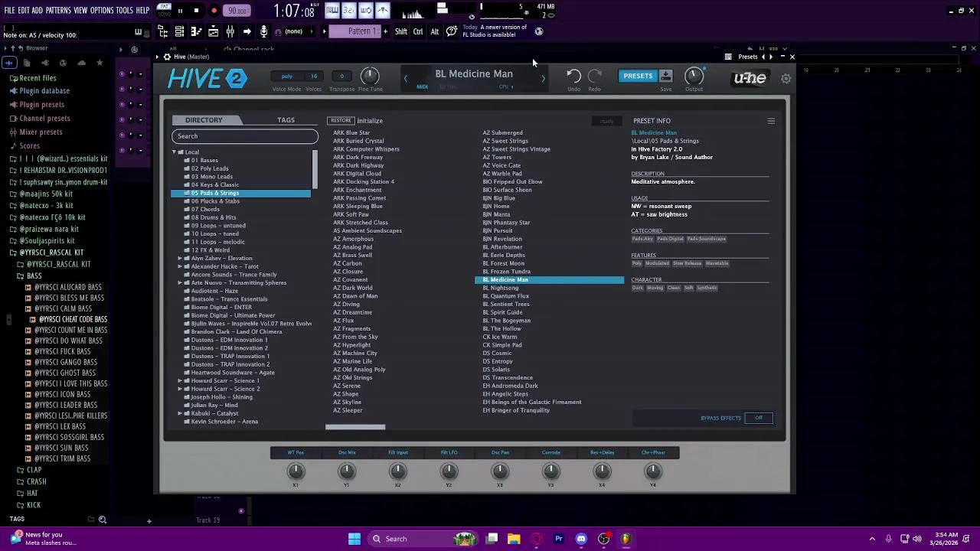Open the TOOLS menu

click(125, 10)
